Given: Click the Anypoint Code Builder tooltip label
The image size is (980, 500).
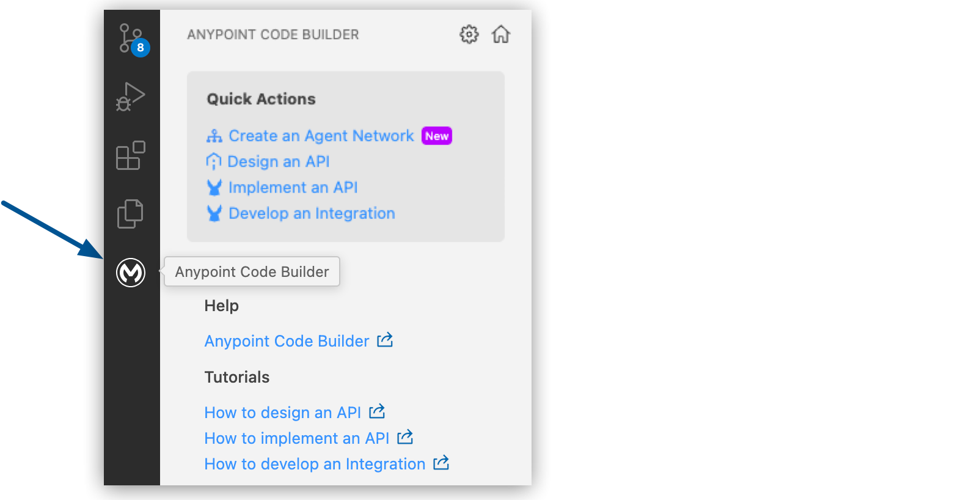Looking at the screenshot, I should click(251, 271).
